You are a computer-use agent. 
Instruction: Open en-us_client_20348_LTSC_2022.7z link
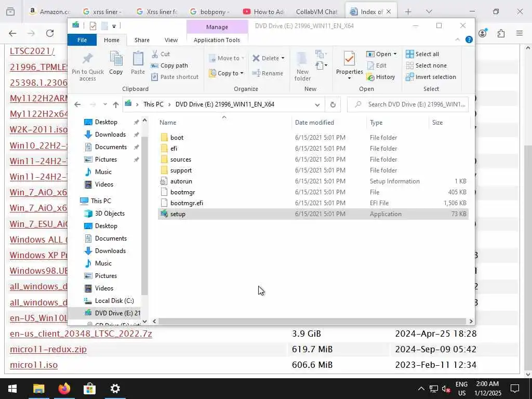(x=81, y=334)
